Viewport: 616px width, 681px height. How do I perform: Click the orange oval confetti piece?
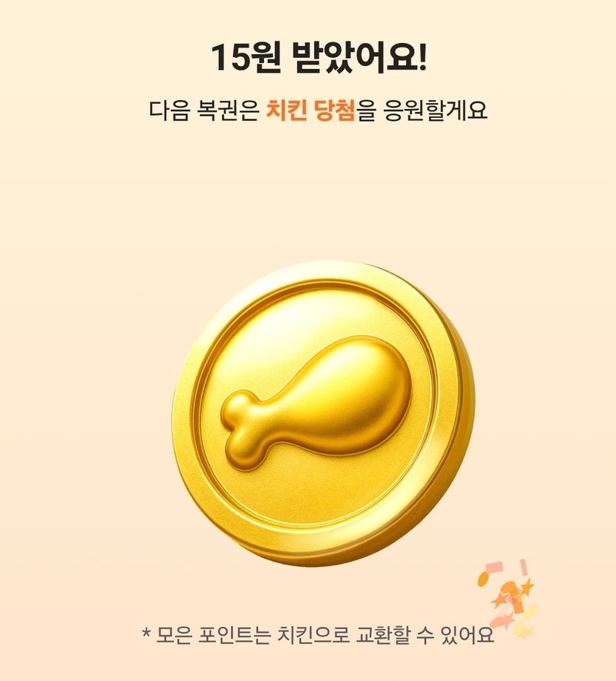483,579
